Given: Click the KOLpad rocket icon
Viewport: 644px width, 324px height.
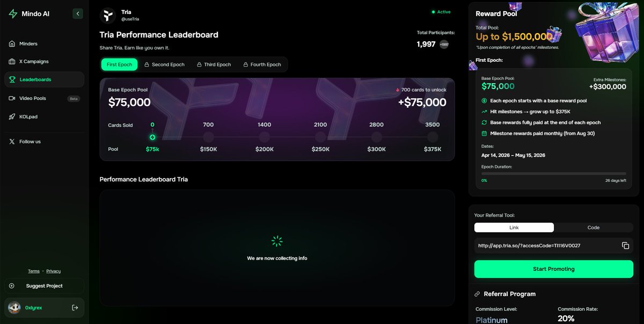Looking at the screenshot, I should point(12,116).
